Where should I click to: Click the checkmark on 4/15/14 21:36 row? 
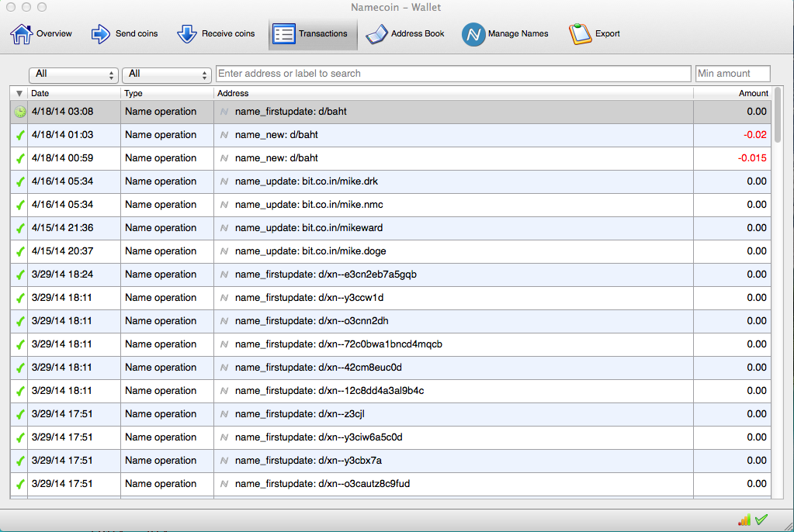click(19, 228)
